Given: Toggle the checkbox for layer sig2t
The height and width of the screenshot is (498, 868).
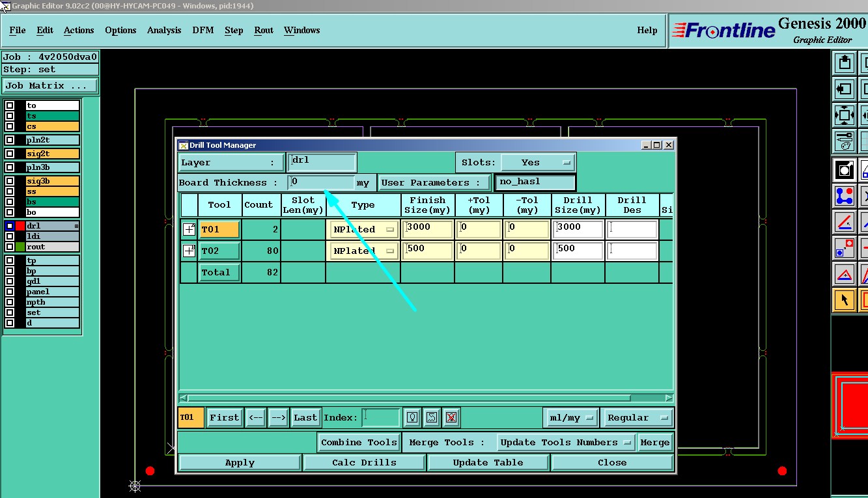Looking at the screenshot, I should [10, 154].
